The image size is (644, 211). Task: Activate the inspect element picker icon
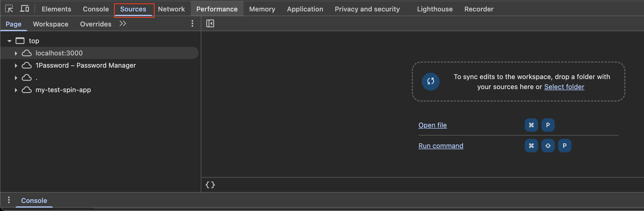tap(9, 9)
